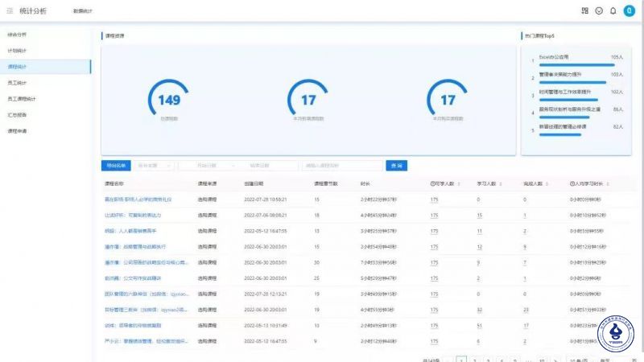Collapse the sidebar with the hamburger icon
644x362 pixels.
click(x=10, y=11)
